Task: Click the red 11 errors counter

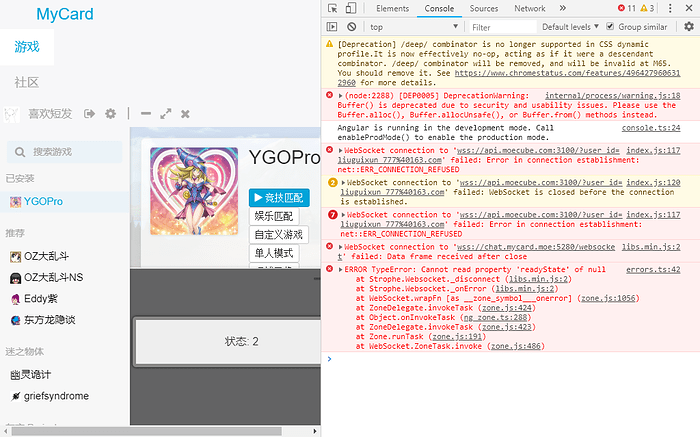Action: click(627, 8)
